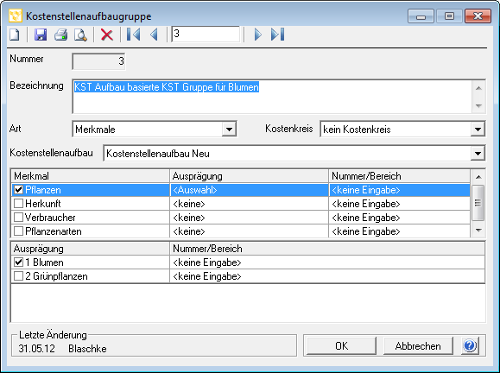Click the upper Ausprägung column header
The width and height of the screenshot is (500, 373).
point(249,176)
